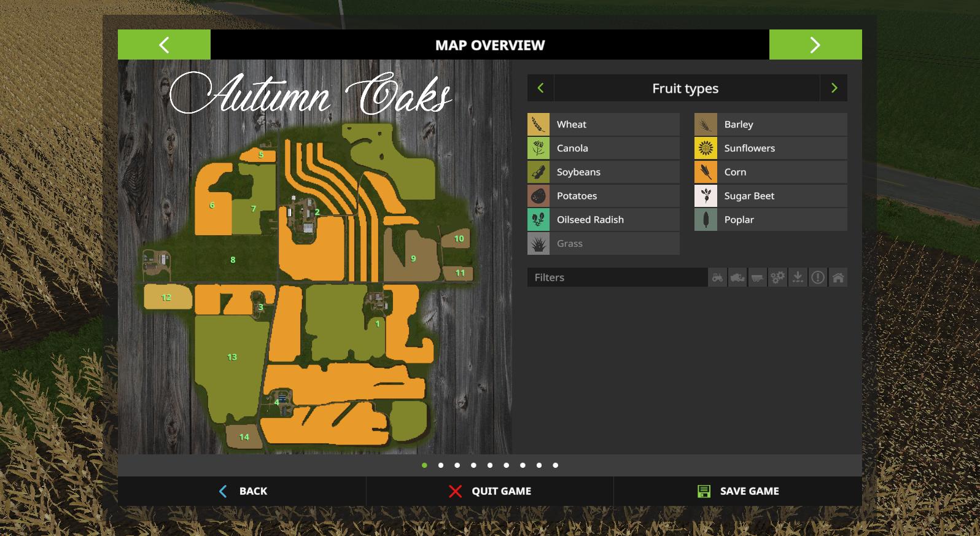The height and width of the screenshot is (536, 980).
Task: Toggle the combine harvester map filter
Action: 737,278
